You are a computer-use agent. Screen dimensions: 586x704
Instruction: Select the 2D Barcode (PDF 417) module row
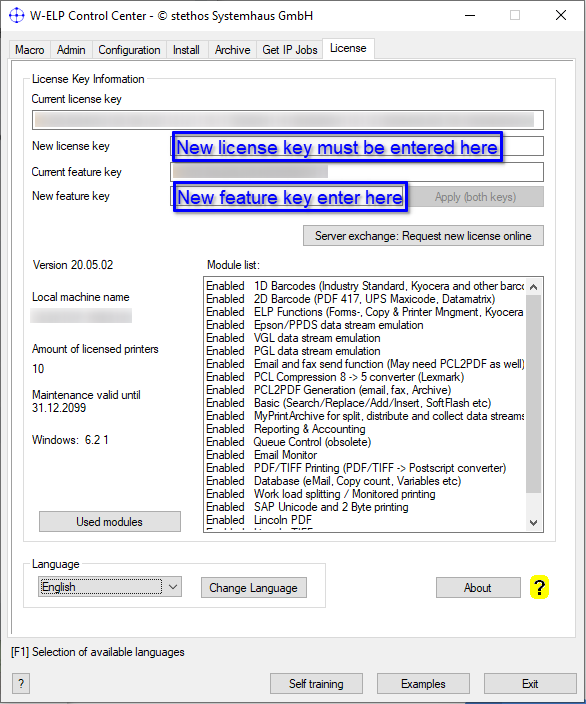365,299
